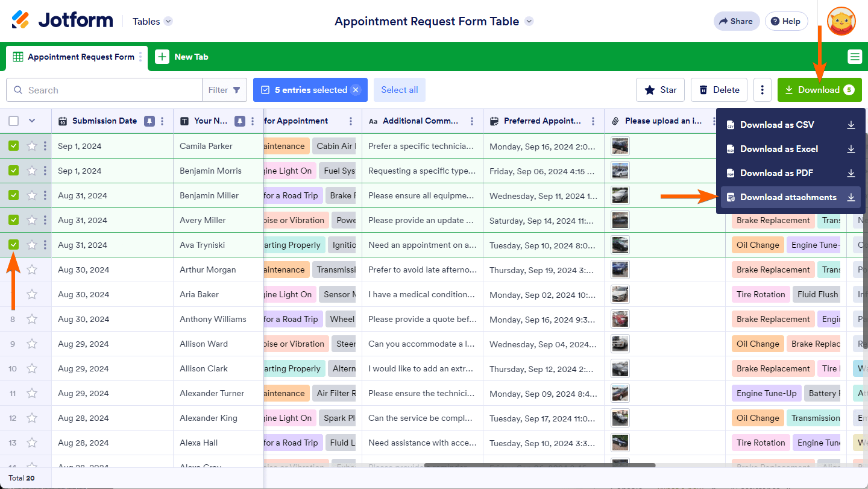Open the uploaded image thumbnail for Aria Baker
Viewport: 868px width, 489px height.
[620, 294]
